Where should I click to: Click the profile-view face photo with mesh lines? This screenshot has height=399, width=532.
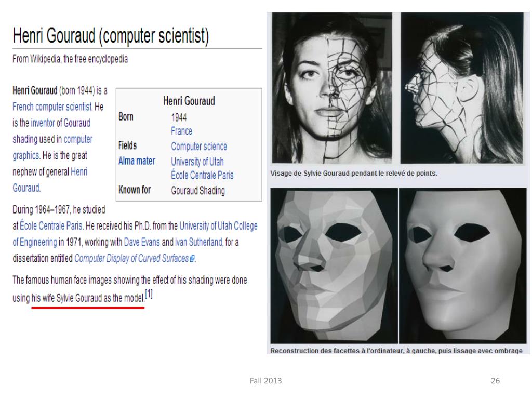pyautogui.click(x=461, y=88)
